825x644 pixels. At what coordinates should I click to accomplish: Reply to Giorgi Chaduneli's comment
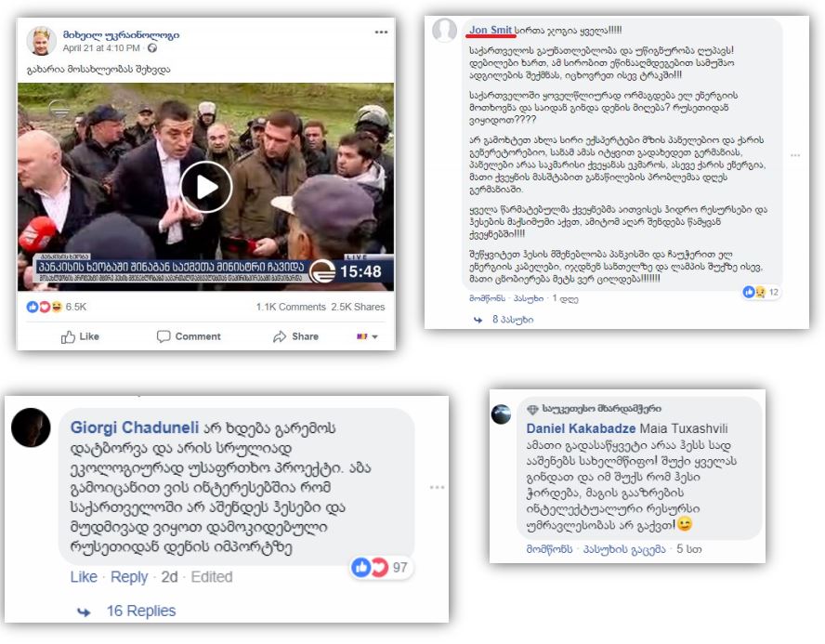click(129, 577)
